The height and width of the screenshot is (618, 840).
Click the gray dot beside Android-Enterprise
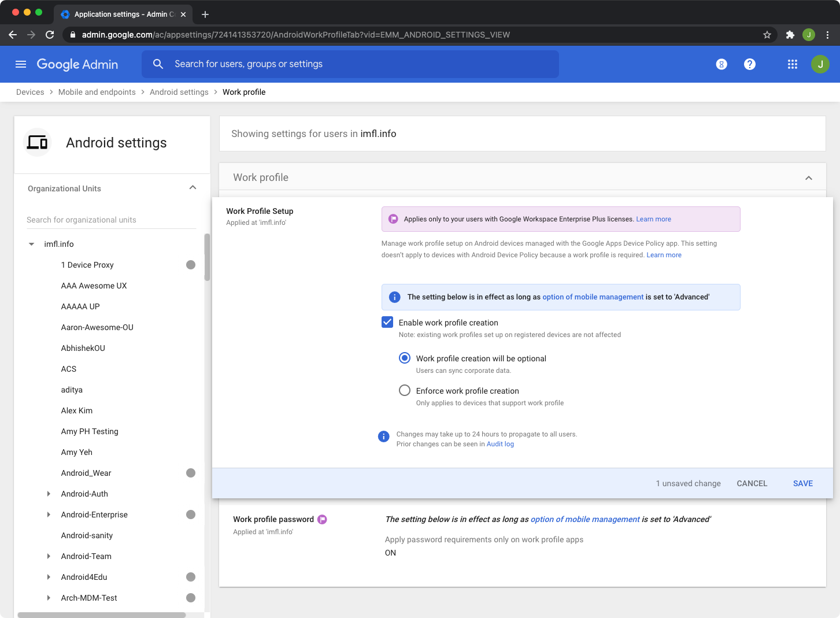coord(191,515)
